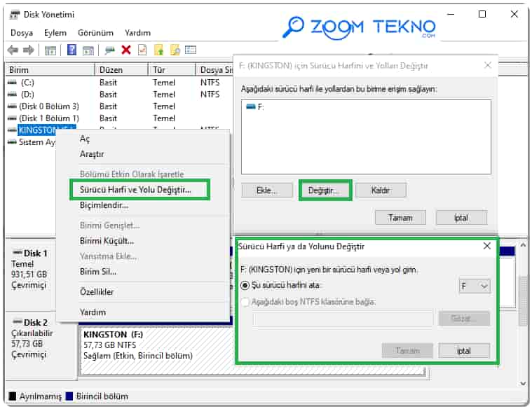Open the Dosya menu
The width and height of the screenshot is (532, 409).
[22, 33]
